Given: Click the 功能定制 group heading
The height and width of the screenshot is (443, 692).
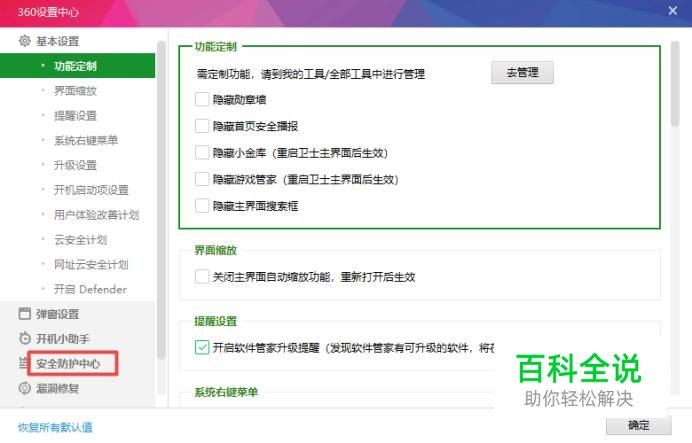Looking at the screenshot, I should (x=215, y=46).
